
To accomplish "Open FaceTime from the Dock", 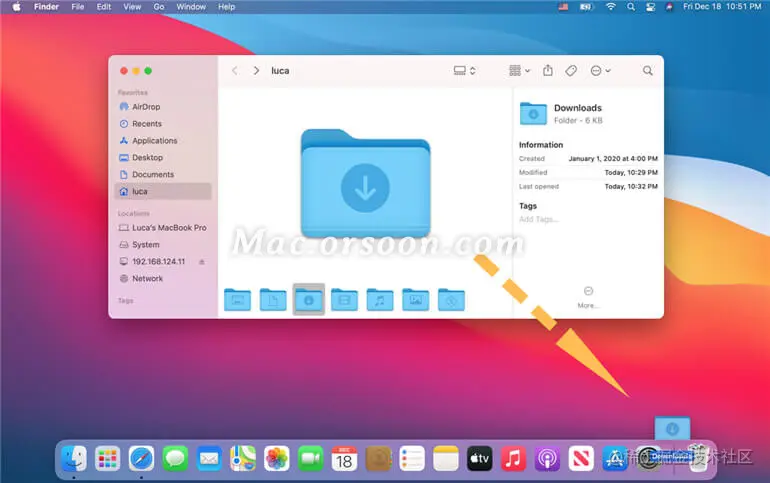I will pos(310,458).
